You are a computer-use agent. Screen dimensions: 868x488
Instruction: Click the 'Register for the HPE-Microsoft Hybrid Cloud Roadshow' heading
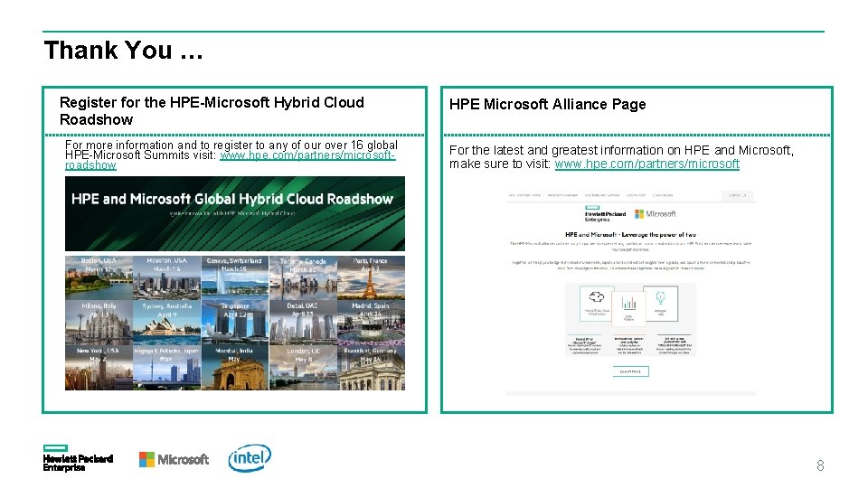pyautogui.click(x=212, y=110)
